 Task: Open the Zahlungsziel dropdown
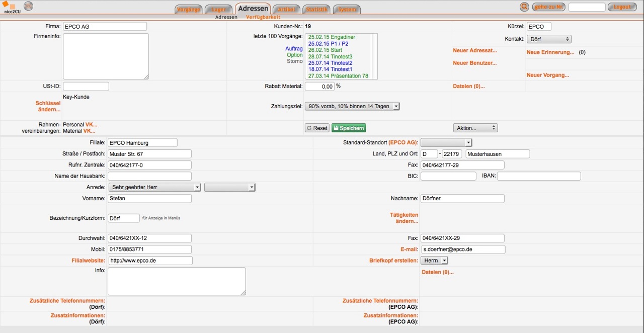tap(352, 106)
